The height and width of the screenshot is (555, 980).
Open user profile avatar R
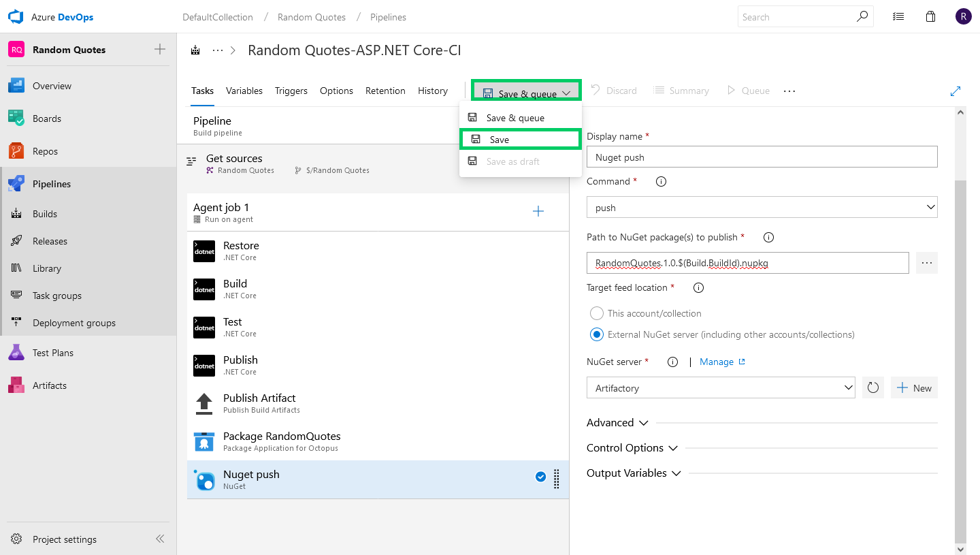[963, 17]
